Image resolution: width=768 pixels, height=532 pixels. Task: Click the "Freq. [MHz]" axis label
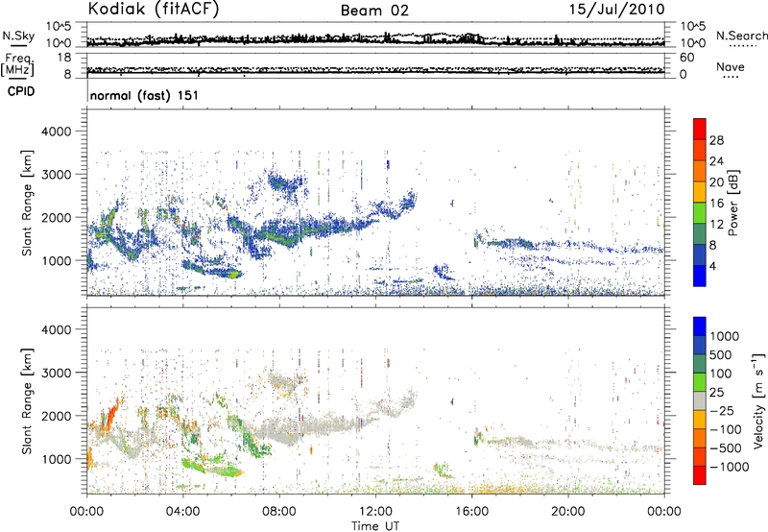point(18,65)
